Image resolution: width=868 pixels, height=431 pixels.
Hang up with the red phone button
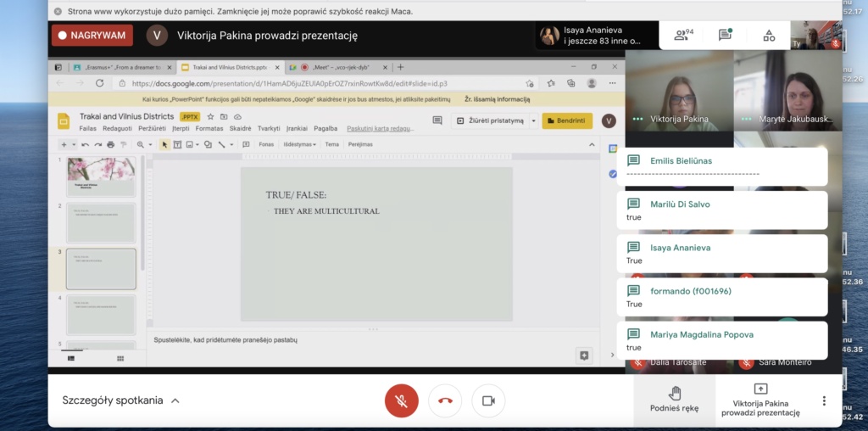click(x=445, y=400)
